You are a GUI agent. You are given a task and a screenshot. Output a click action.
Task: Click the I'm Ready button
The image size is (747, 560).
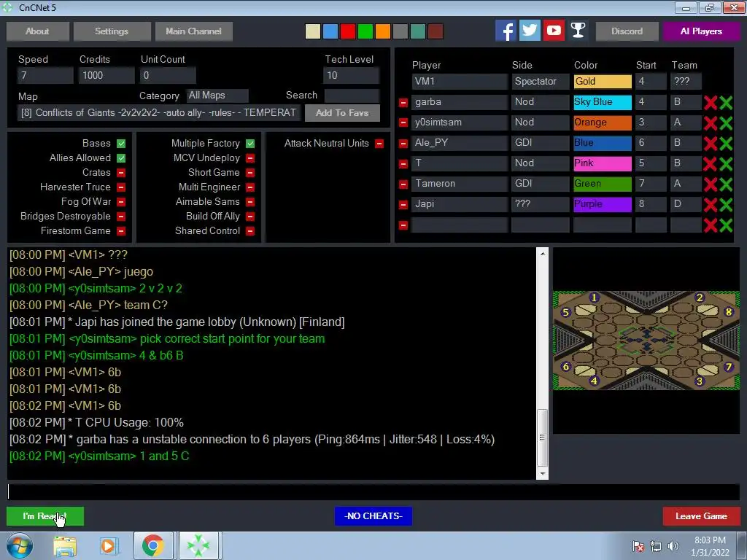[x=45, y=516]
